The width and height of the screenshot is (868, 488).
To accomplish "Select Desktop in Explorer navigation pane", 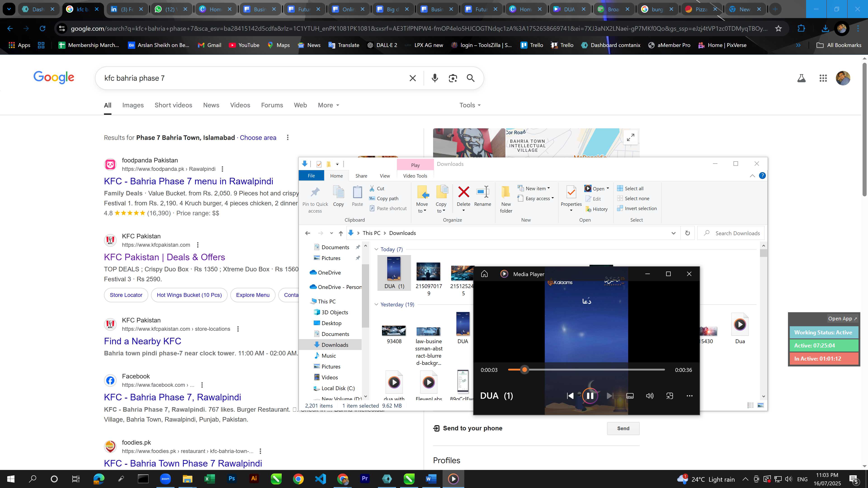I will (331, 323).
